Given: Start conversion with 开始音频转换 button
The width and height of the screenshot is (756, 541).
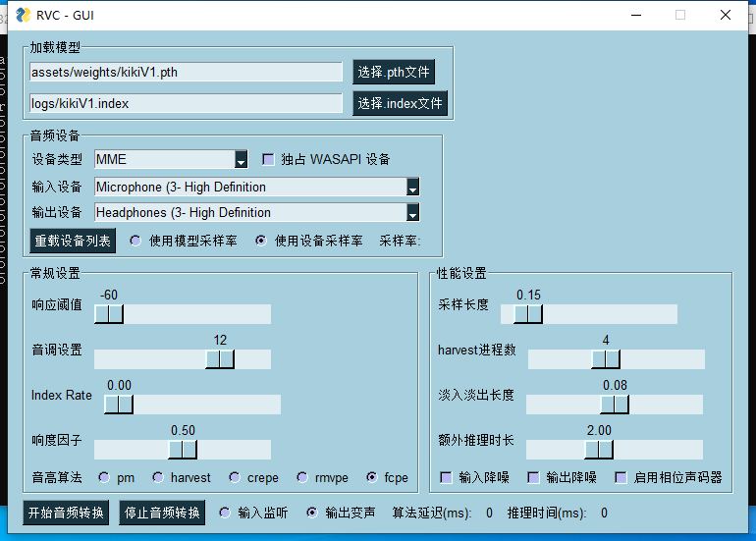Looking at the screenshot, I should (67, 513).
